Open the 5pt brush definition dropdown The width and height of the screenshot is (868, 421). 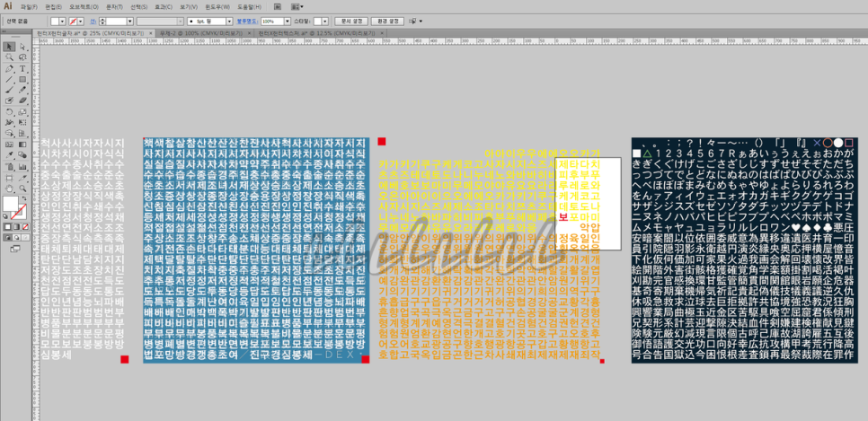[x=229, y=21]
